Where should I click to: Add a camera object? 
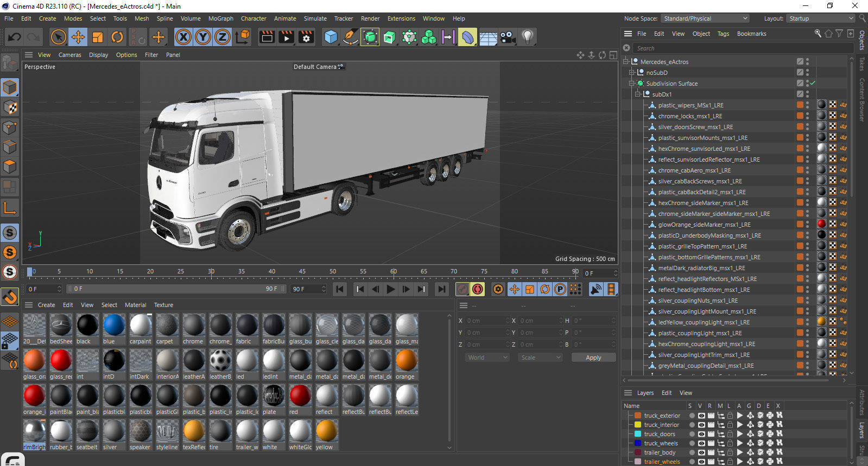tap(508, 37)
